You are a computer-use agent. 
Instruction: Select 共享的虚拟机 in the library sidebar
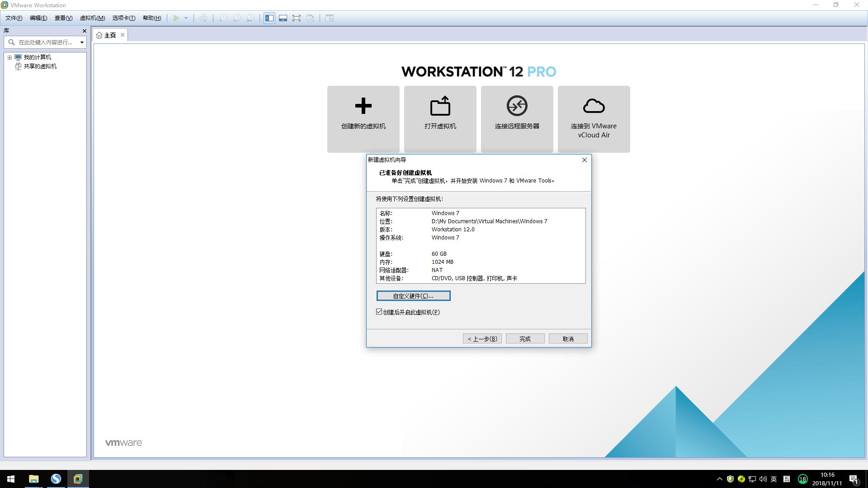(40, 66)
